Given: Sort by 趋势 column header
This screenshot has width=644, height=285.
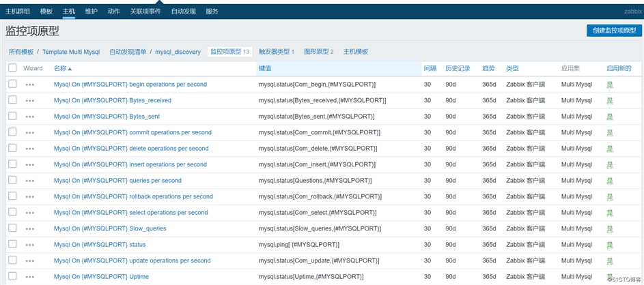Looking at the screenshot, I should pyautogui.click(x=488, y=68).
